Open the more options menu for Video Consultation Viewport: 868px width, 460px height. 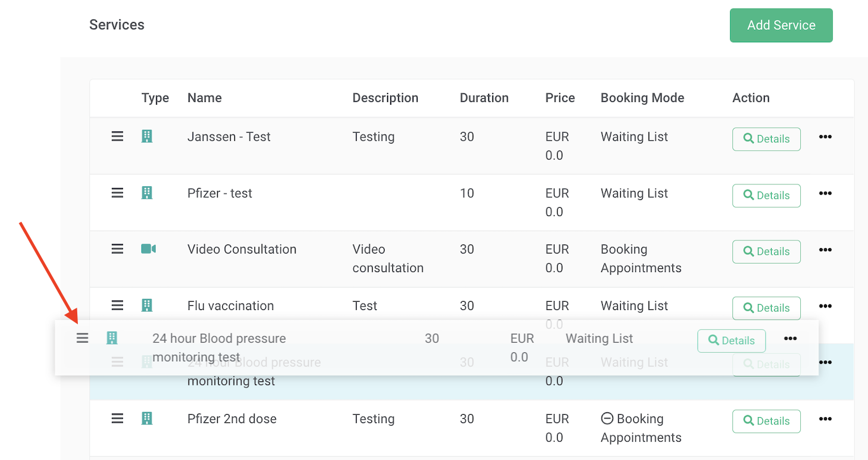[825, 249]
